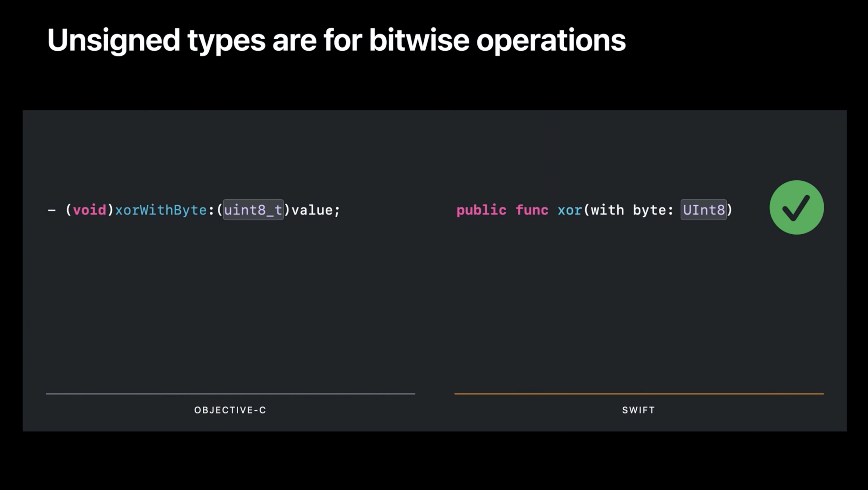Click the 'value;' parameter name
The height and width of the screenshot is (490, 868).
(x=316, y=210)
